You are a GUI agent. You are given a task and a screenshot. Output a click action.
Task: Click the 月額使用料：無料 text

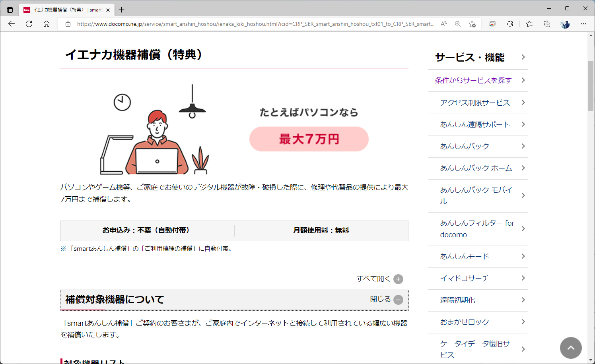point(321,230)
